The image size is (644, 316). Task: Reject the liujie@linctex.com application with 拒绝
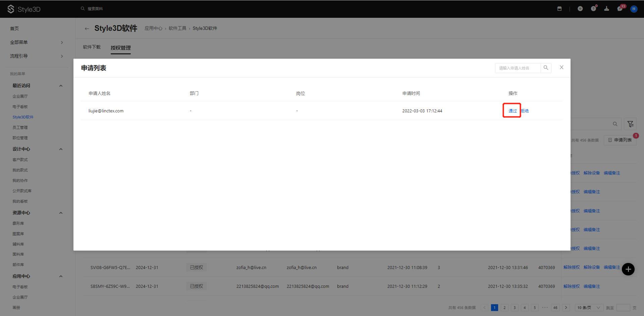525,111
